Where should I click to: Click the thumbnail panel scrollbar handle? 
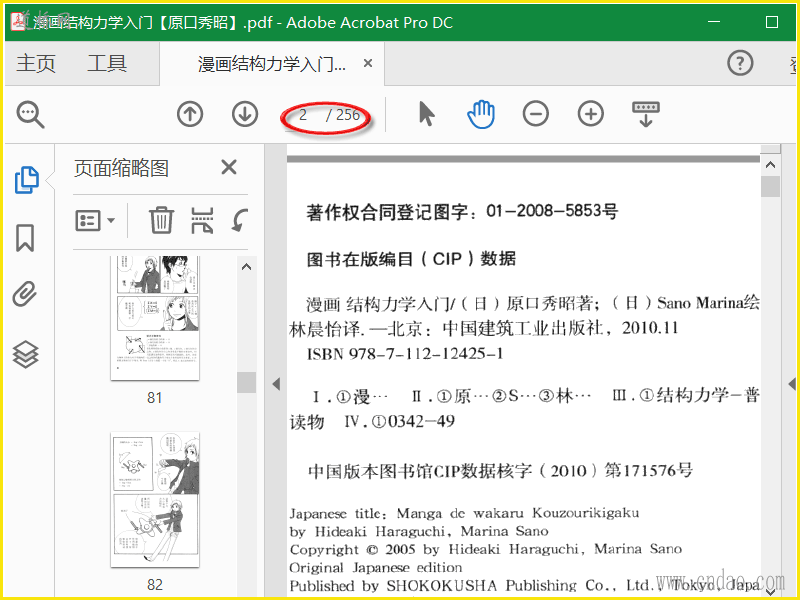tap(246, 382)
